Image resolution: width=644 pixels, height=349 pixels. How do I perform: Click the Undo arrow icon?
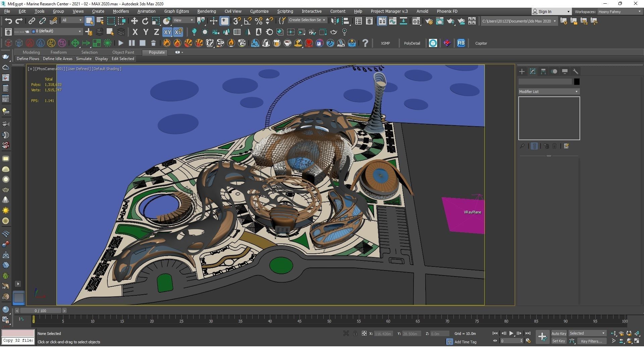[x=8, y=21]
